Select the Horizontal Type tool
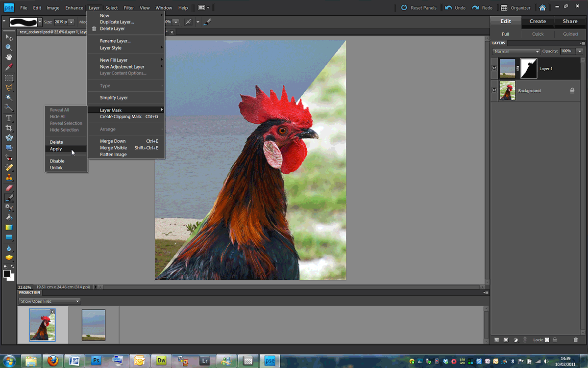 tap(9, 118)
